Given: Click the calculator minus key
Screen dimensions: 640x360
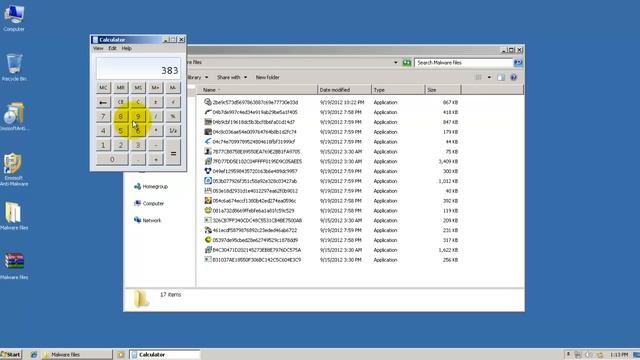Looking at the screenshot, I should point(156,145).
